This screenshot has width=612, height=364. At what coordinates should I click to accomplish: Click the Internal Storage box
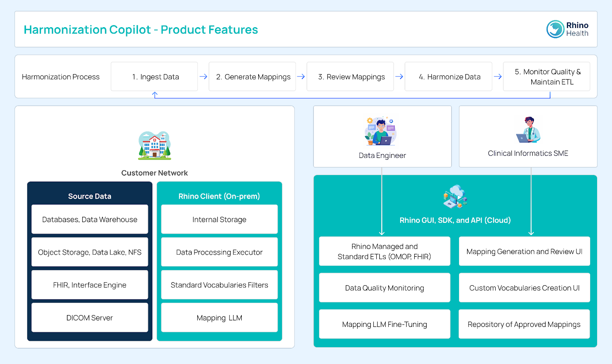(x=220, y=219)
